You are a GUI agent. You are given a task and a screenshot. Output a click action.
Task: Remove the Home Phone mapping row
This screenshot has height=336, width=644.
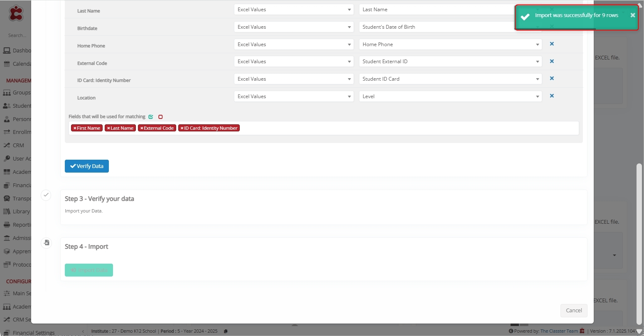(552, 44)
